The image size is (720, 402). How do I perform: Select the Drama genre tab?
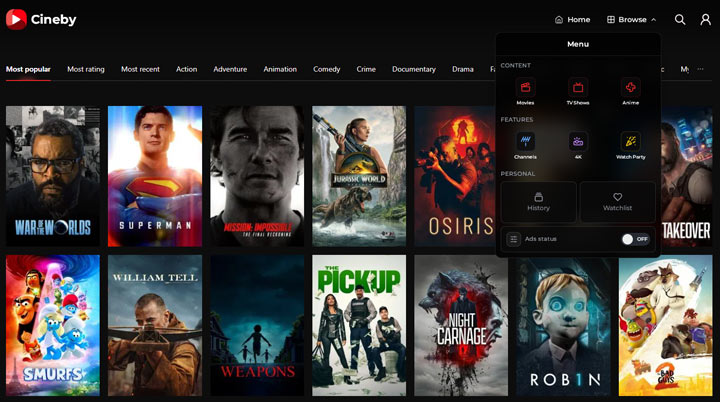click(462, 69)
